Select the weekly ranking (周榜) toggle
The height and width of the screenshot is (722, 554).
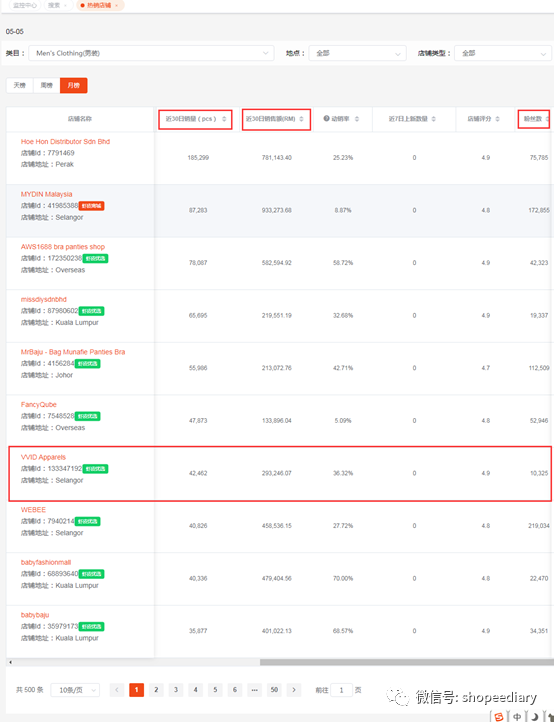click(x=47, y=85)
